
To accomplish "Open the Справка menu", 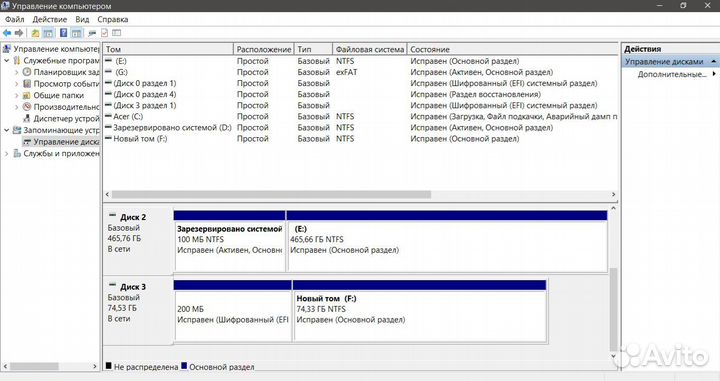I will [x=112, y=19].
